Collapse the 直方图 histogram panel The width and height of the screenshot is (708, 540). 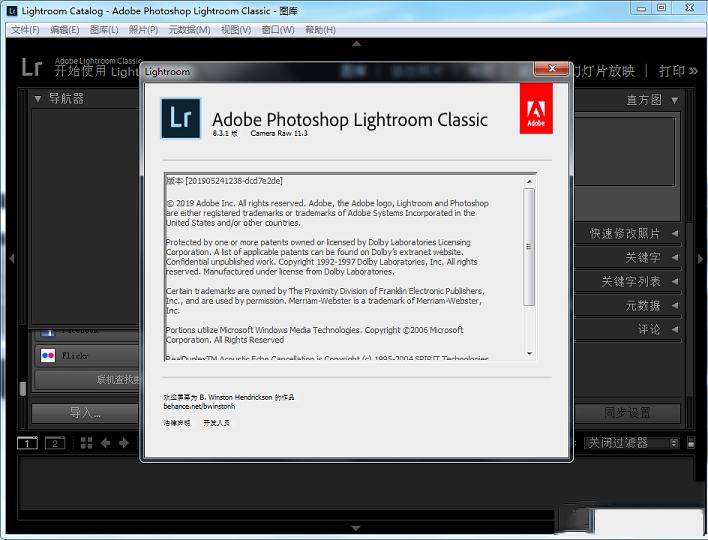pos(675,100)
